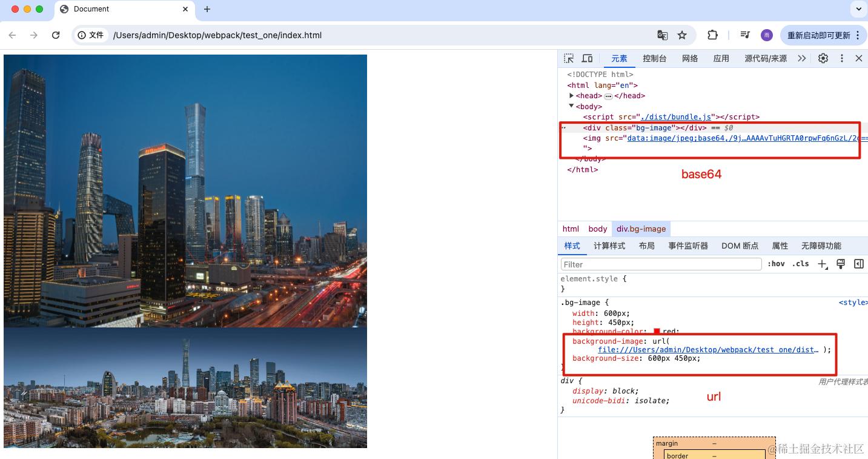This screenshot has height=459, width=868.
Task: Toggle the .cls class editor button
Action: point(801,264)
